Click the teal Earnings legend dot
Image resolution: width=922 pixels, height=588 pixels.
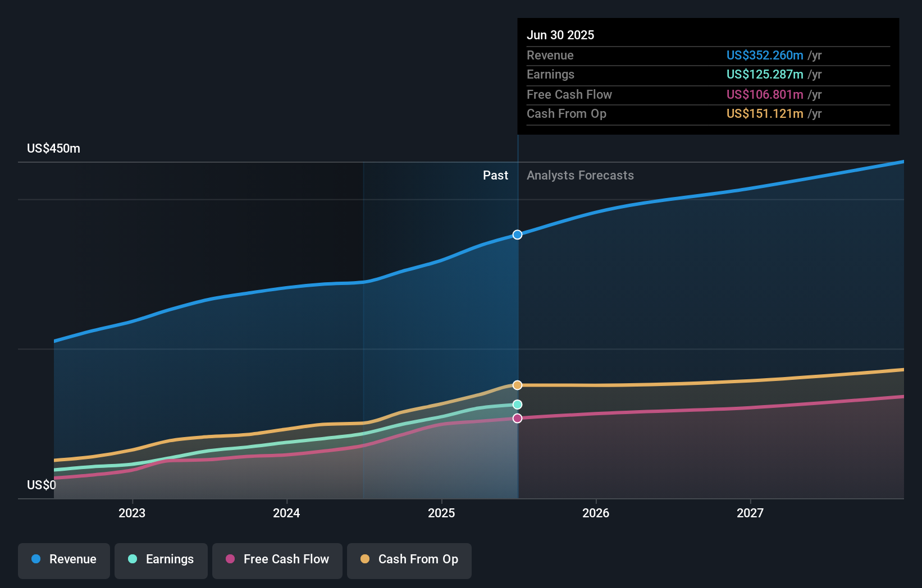coord(132,559)
